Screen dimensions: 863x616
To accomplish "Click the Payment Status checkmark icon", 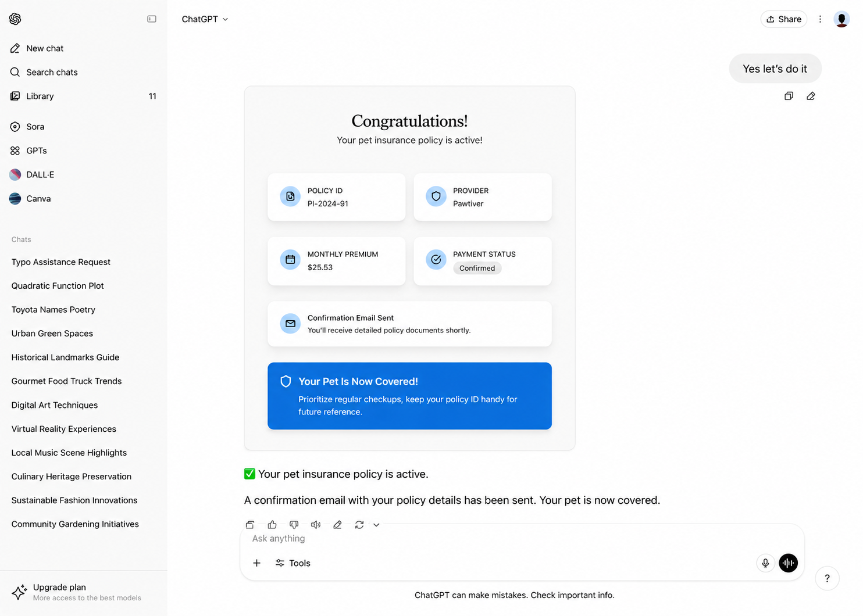I will (x=436, y=260).
